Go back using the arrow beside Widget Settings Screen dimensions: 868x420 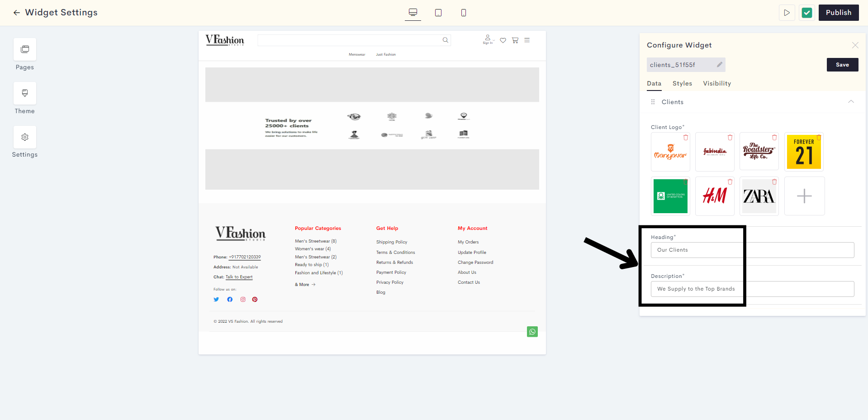pos(17,13)
